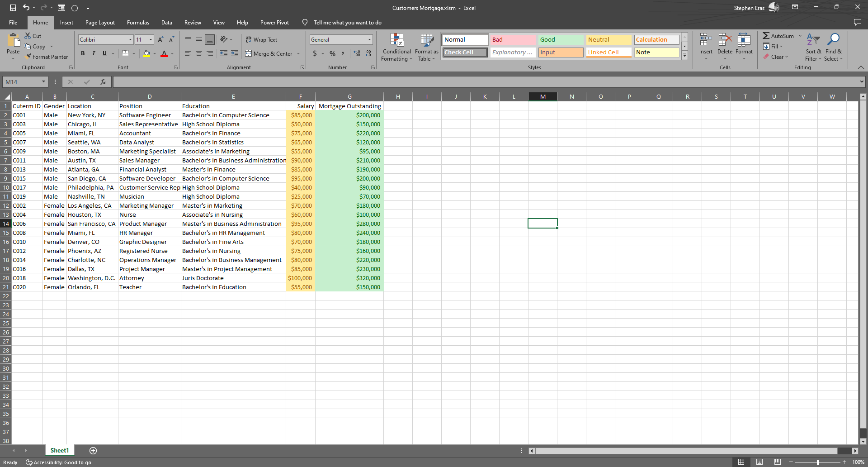The image size is (868, 467).
Task: Open the File tab
Action: coord(13,23)
